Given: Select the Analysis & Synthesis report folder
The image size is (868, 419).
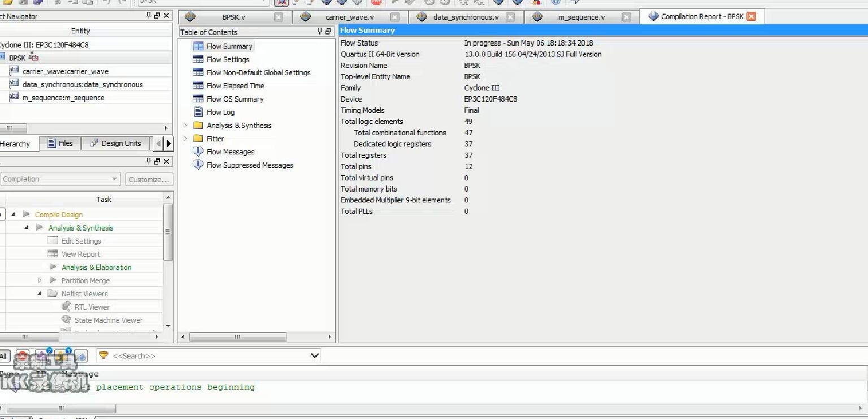Looking at the screenshot, I should [x=239, y=126].
